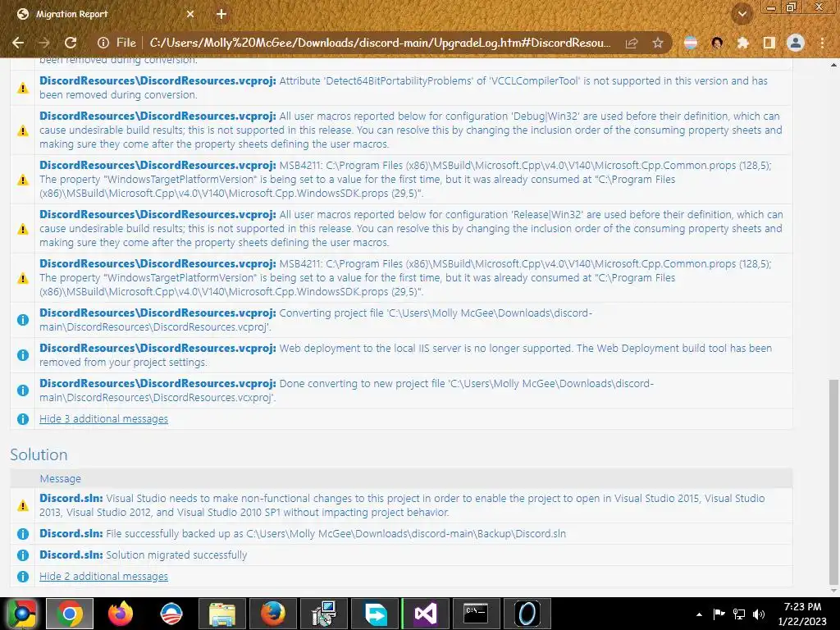Show hidden system tray icons
Screen dimensions: 840x630
click(699, 614)
